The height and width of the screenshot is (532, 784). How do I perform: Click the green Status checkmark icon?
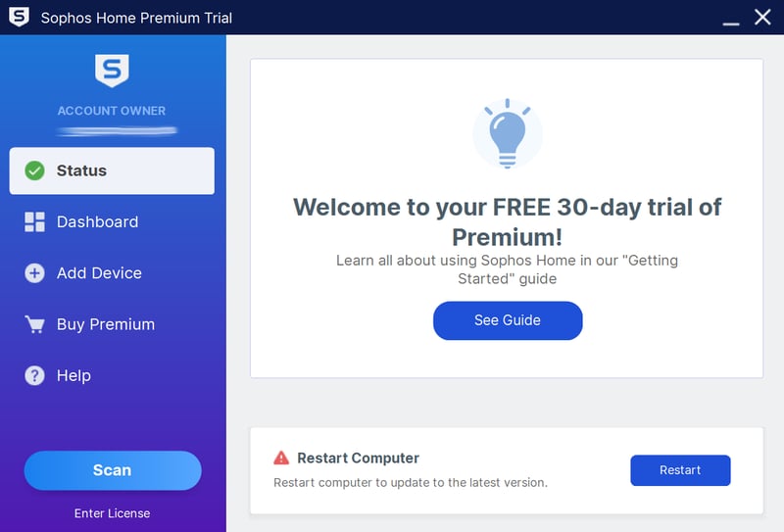click(x=34, y=171)
